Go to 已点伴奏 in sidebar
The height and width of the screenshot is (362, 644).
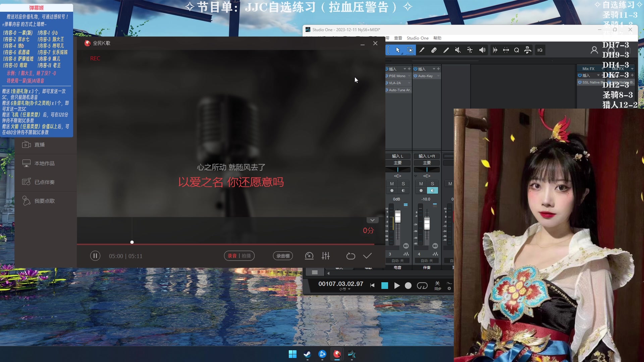[45, 182]
